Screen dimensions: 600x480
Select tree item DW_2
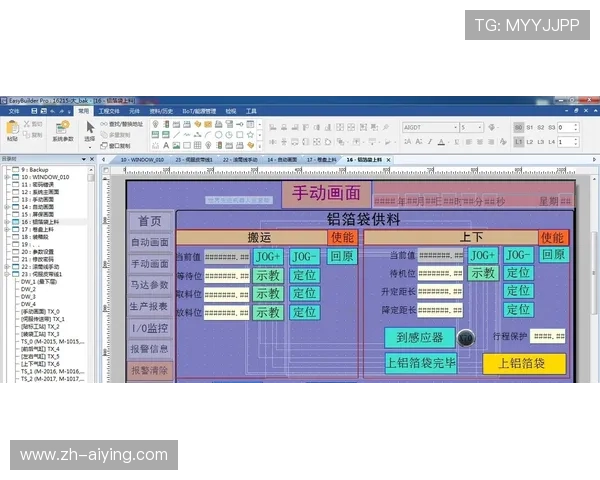point(28,289)
